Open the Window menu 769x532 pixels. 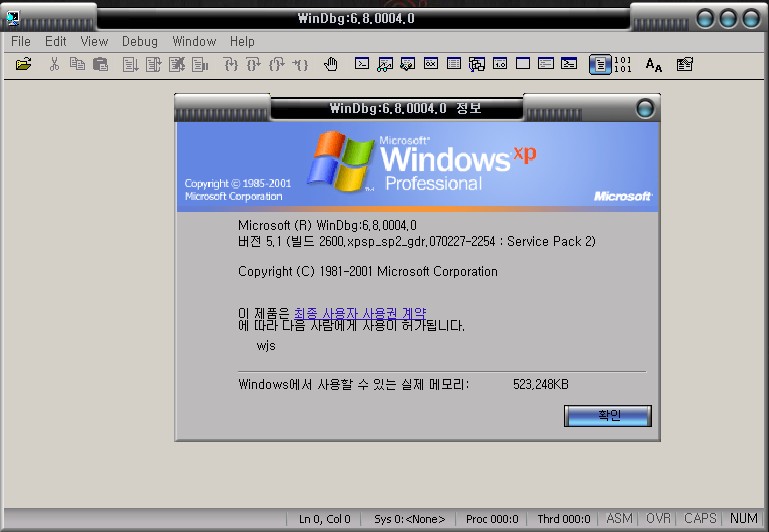(194, 42)
